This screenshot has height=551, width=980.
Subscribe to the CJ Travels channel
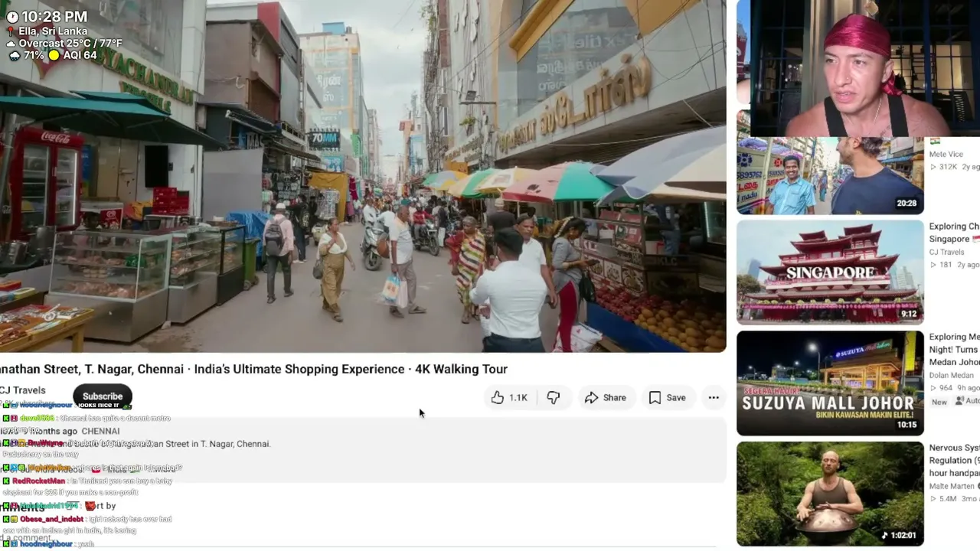click(x=103, y=396)
